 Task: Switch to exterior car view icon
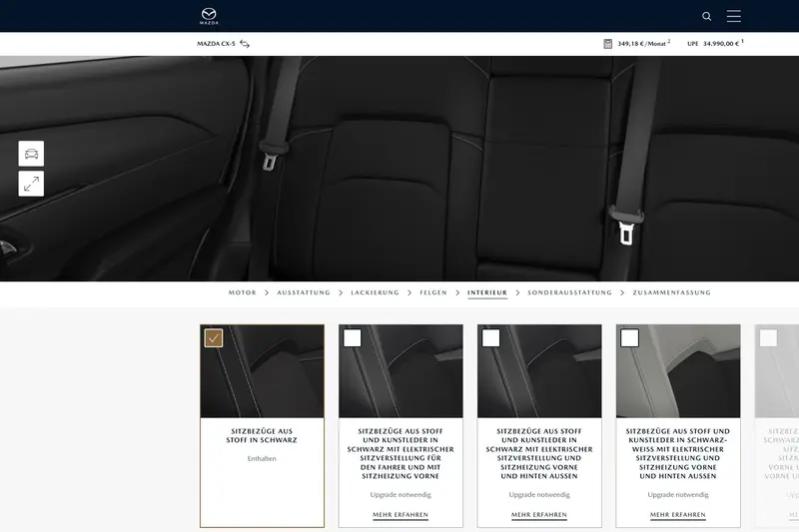tap(31, 154)
